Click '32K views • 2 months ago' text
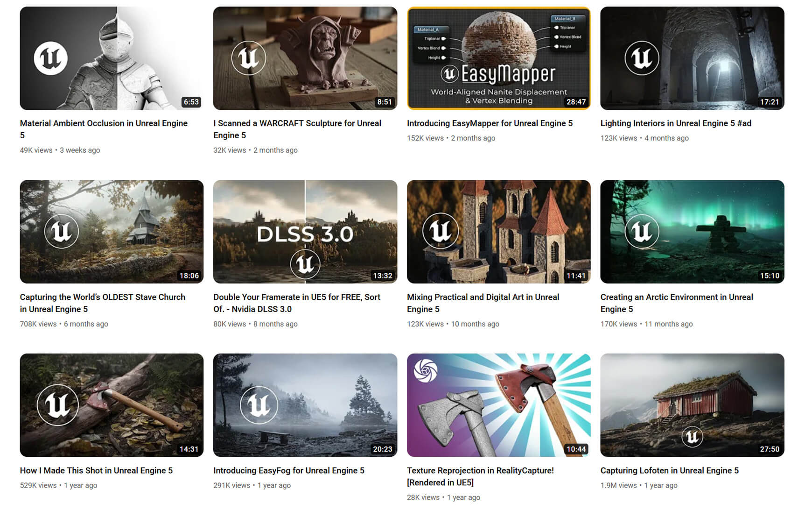Viewport: 812px width, 511px height. [255, 150]
